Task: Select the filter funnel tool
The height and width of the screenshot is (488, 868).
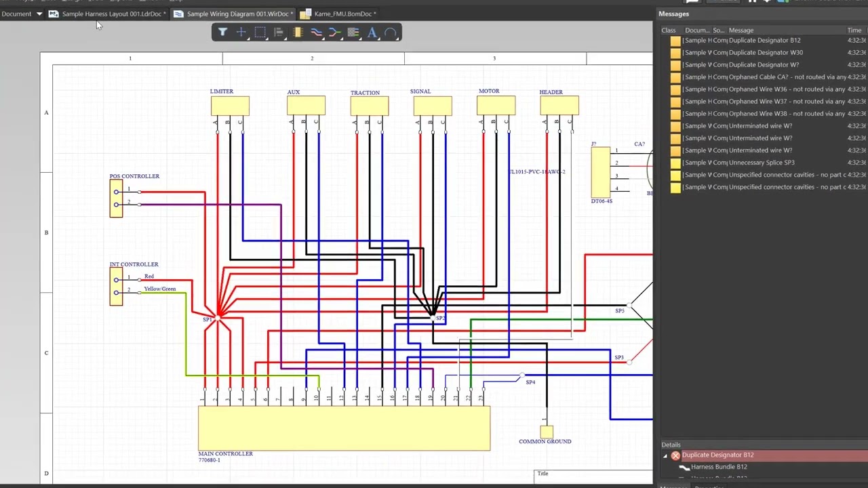Action: (222, 33)
